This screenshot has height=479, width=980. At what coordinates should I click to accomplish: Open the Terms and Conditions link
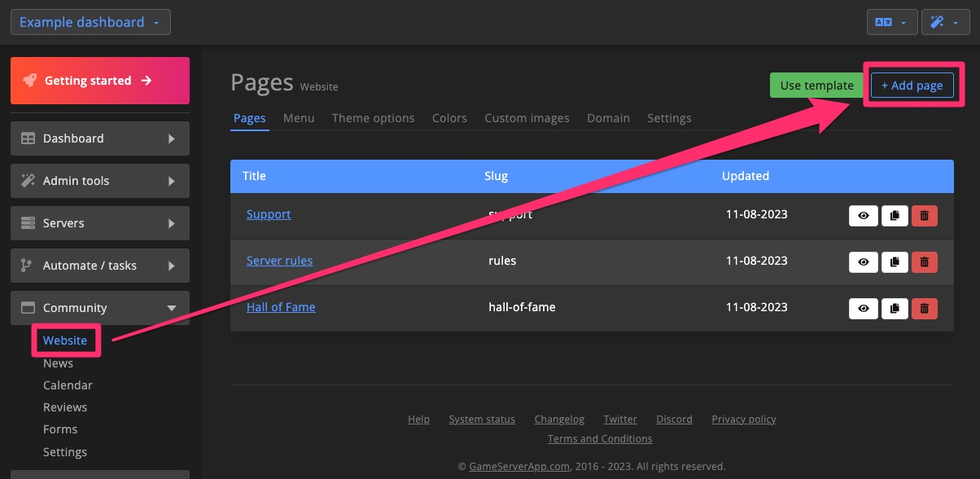(x=599, y=438)
